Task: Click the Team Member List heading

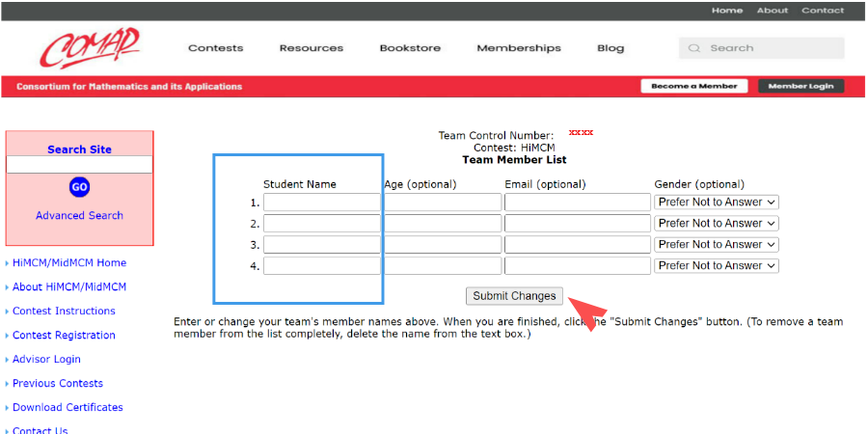Action: pyautogui.click(x=514, y=160)
